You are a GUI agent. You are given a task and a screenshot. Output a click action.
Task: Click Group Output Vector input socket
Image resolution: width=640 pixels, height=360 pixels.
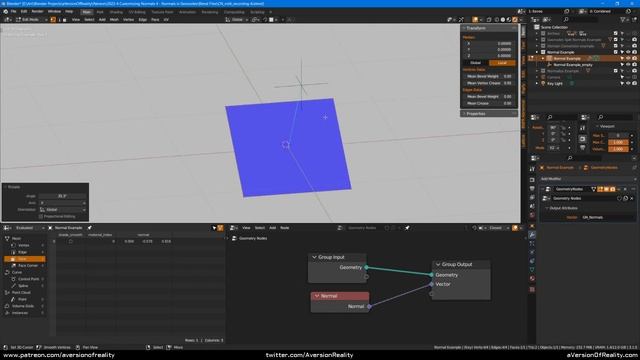(431, 284)
